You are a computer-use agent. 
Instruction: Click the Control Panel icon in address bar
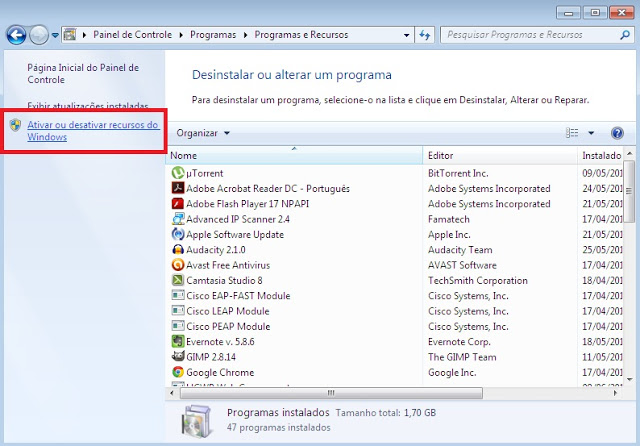tap(70, 35)
